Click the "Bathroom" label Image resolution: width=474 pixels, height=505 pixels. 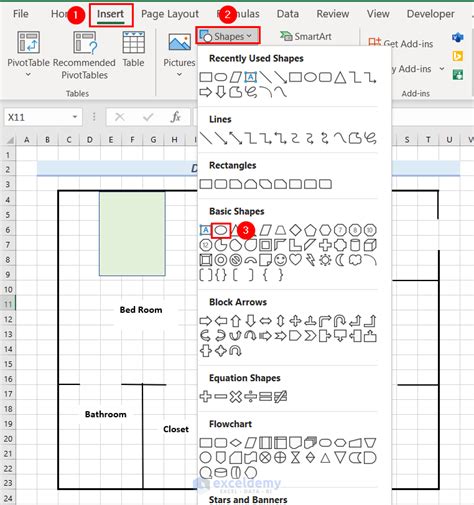[106, 414]
